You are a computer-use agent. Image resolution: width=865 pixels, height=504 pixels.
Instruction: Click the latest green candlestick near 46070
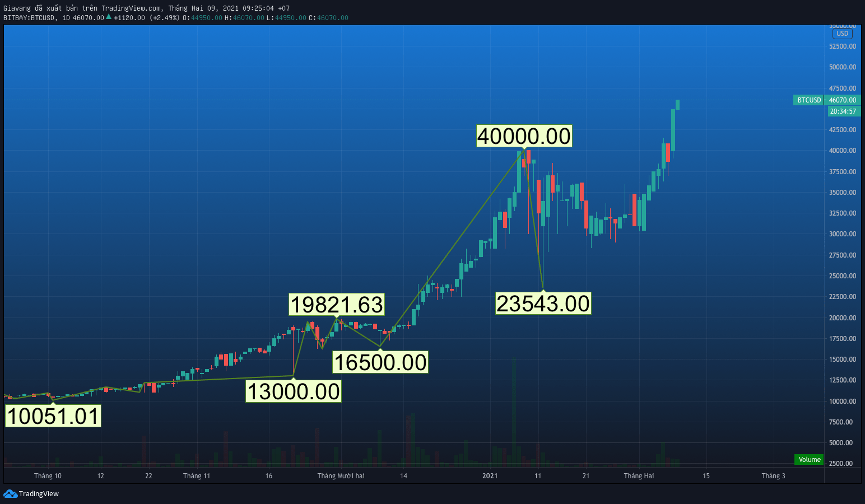[x=678, y=105]
